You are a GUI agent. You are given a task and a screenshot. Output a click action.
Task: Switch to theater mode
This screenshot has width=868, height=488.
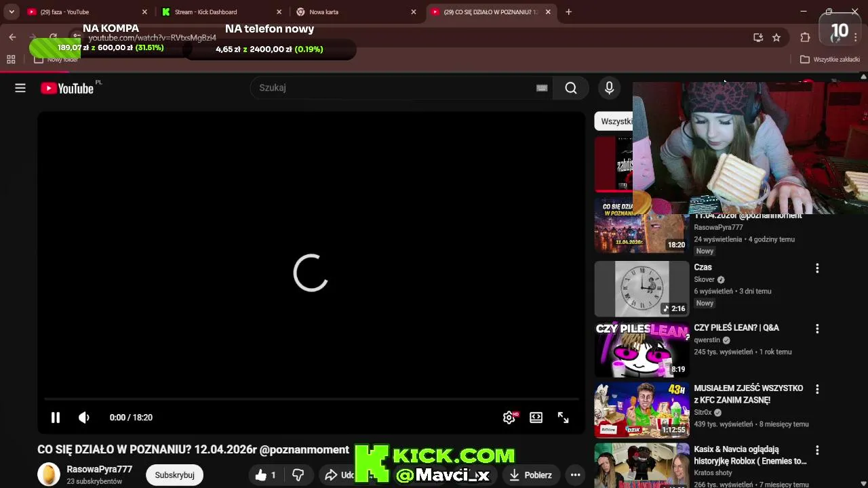[x=536, y=418]
